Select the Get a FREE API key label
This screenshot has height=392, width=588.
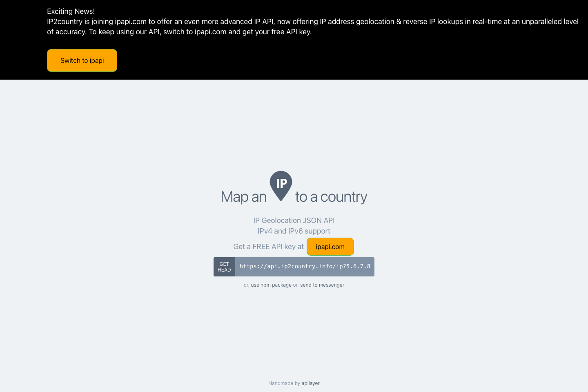coord(268,246)
